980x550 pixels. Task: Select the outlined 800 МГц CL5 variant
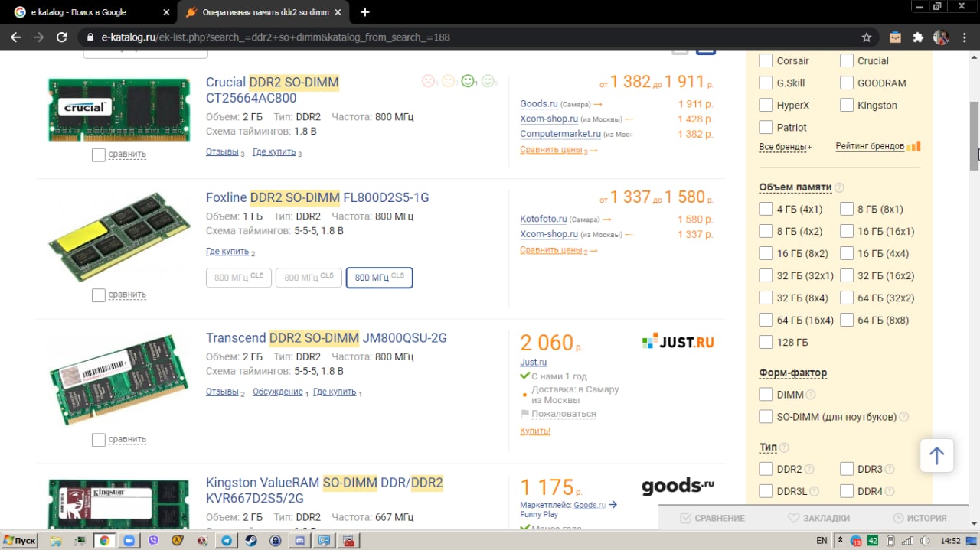[x=380, y=278]
